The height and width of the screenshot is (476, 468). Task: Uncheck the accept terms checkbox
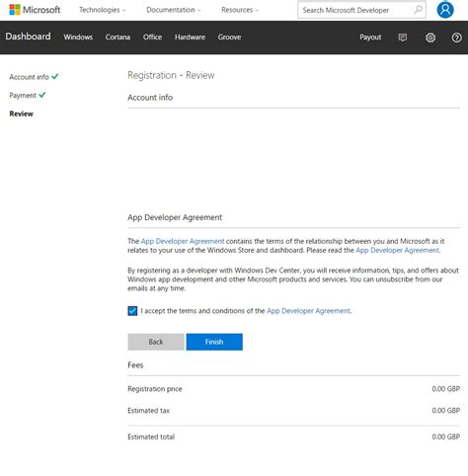132,311
